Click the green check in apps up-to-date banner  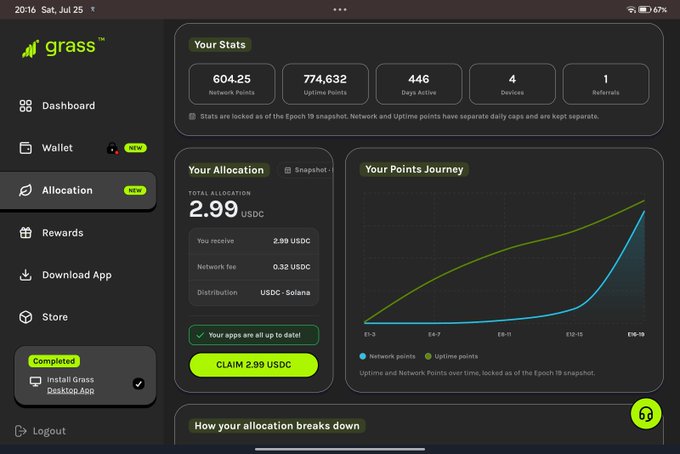click(200, 335)
